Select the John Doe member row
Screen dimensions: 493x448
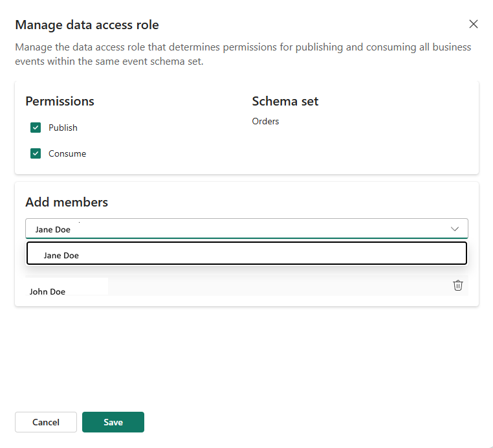246,286
